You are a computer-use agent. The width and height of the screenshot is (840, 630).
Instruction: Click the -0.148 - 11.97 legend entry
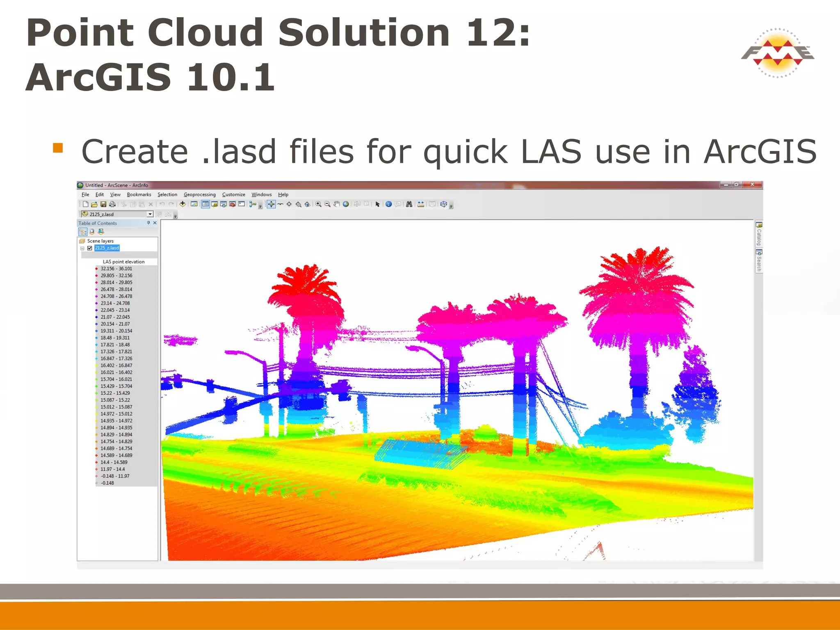(x=115, y=476)
